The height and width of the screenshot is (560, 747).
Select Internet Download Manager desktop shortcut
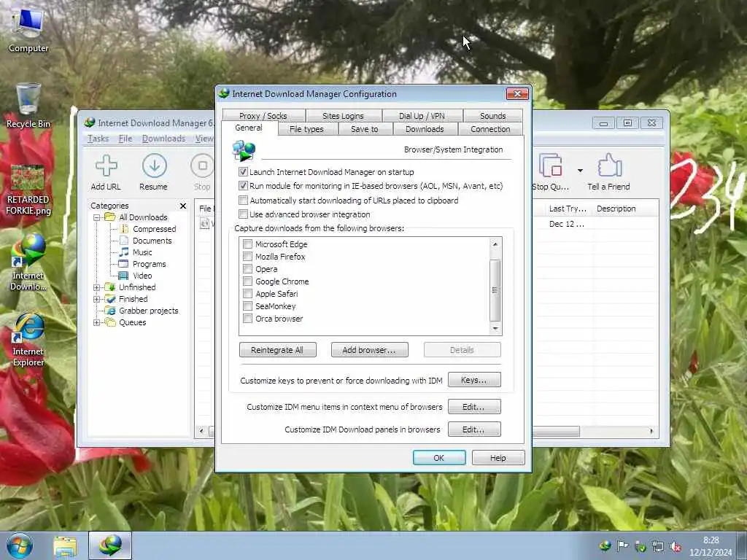pyautogui.click(x=28, y=262)
